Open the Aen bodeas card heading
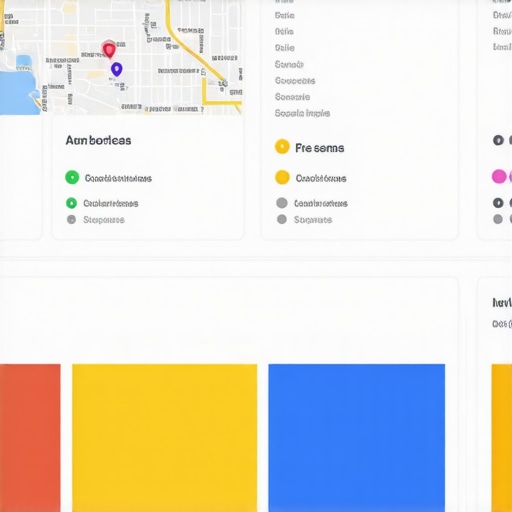Screen dimensions: 512x512 click(98, 140)
